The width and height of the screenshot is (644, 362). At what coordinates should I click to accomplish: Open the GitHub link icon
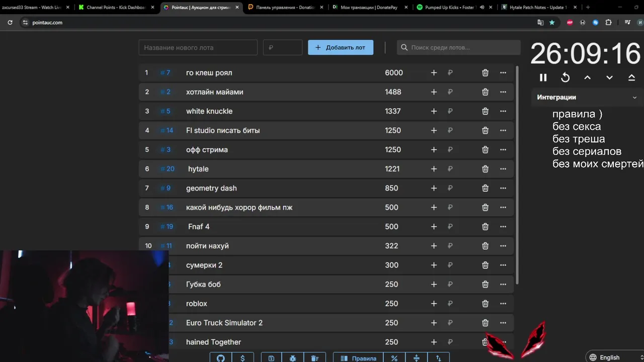[220, 358]
